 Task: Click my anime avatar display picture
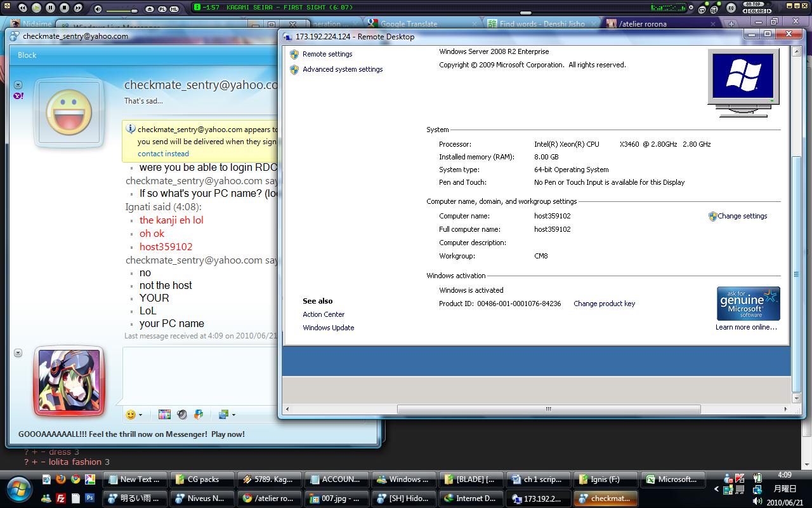[x=69, y=381]
